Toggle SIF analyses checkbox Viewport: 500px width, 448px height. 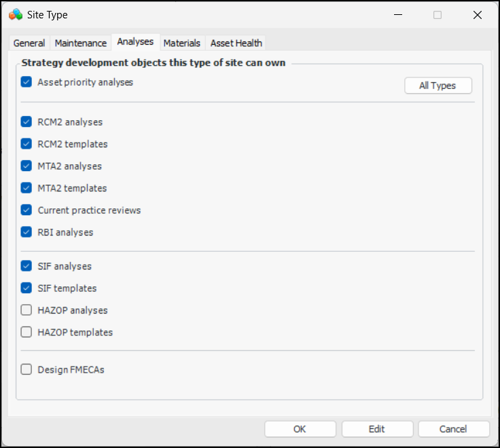pos(26,266)
